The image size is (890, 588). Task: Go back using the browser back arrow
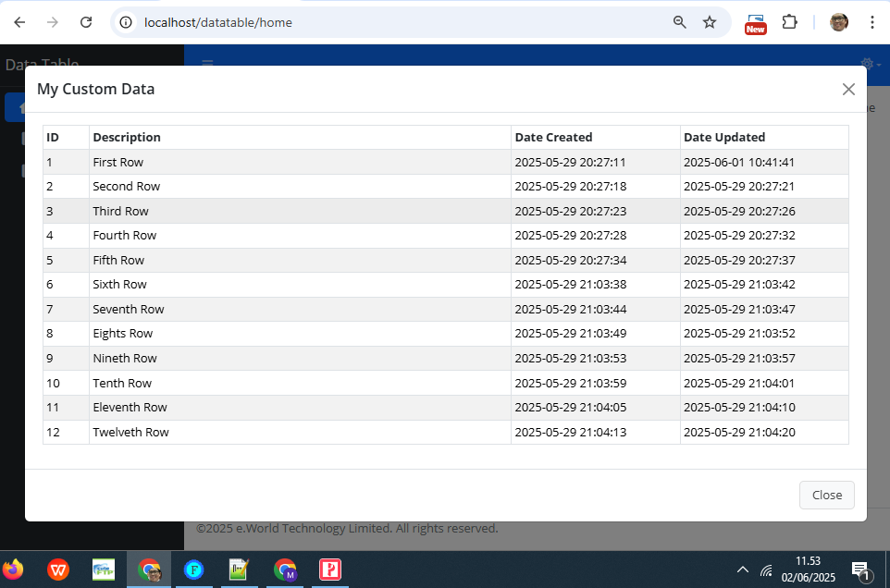pos(19,22)
